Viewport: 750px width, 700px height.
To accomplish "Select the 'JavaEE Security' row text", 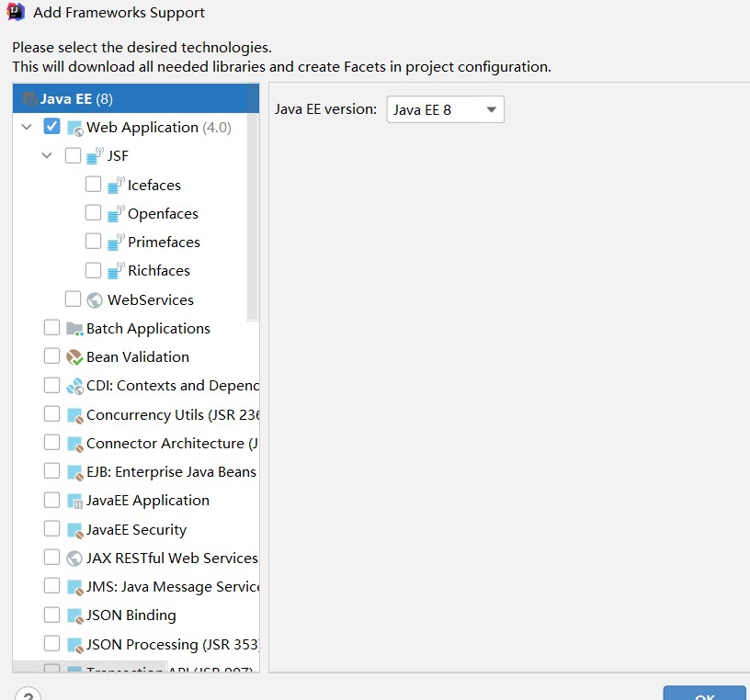I will 136,530.
